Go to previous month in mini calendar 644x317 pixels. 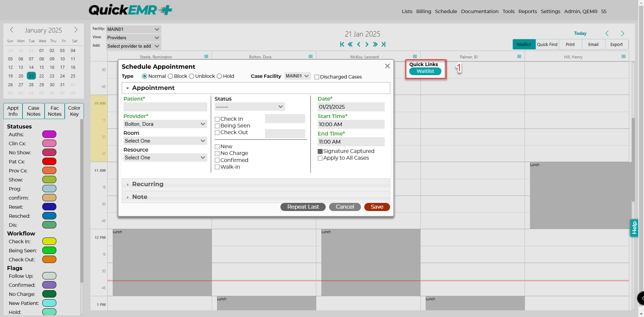(x=12, y=30)
